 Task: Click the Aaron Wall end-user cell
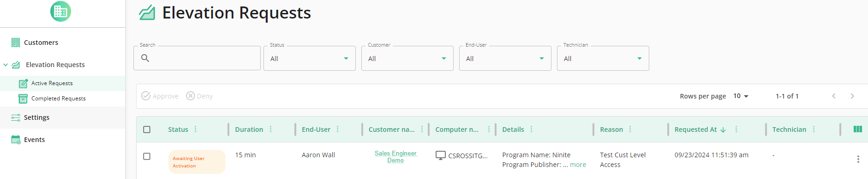318,155
